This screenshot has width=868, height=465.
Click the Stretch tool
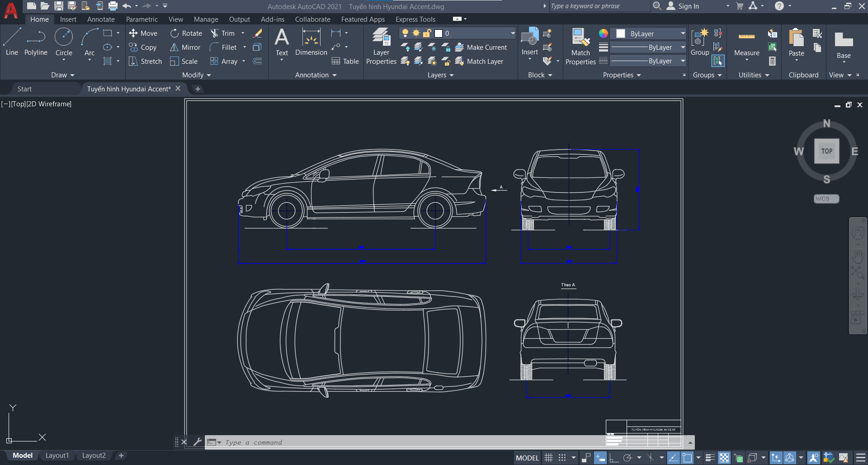[145, 61]
